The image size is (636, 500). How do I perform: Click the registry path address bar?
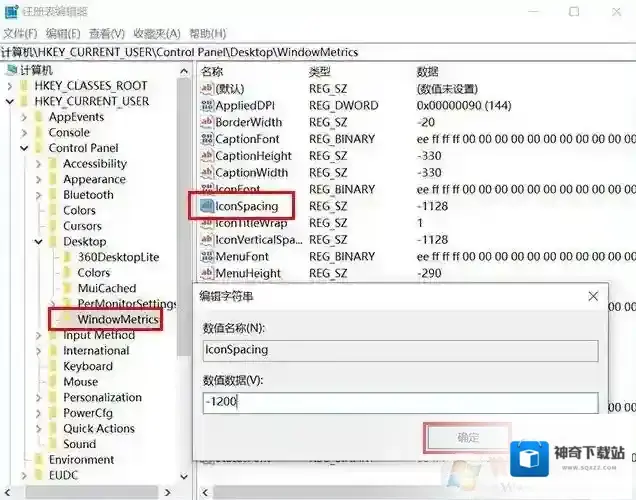[318, 52]
